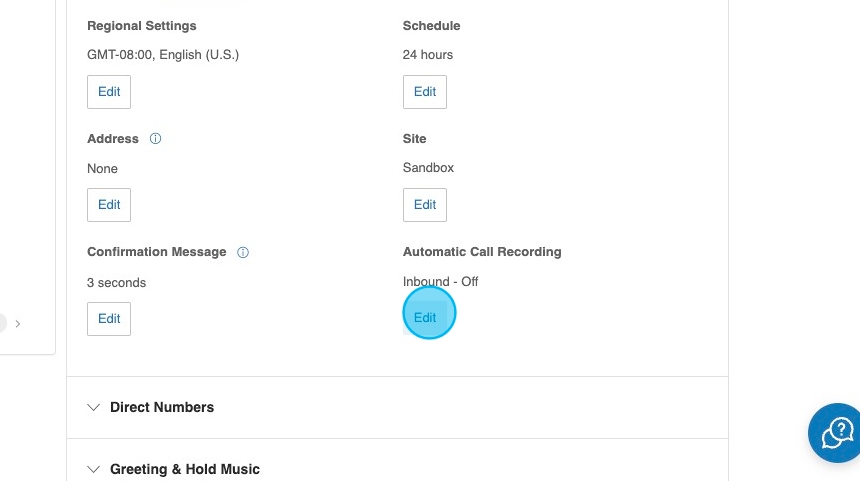This screenshot has width=860, height=481.
Task: Edit the Address setting
Action: pos(109,205)
